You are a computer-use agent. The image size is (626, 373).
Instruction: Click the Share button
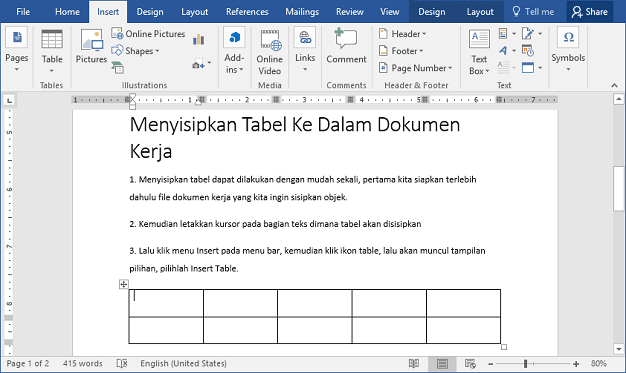[590, 12]
